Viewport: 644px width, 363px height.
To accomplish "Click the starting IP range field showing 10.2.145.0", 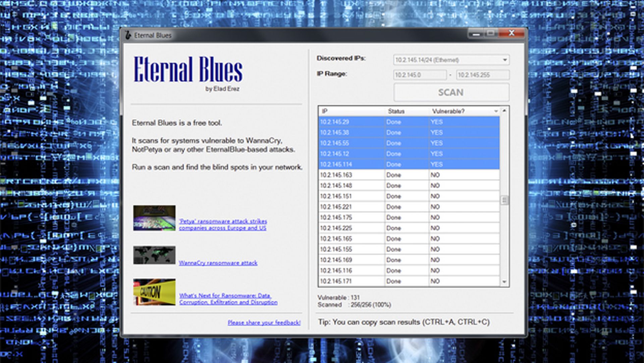I will [420, 74].
